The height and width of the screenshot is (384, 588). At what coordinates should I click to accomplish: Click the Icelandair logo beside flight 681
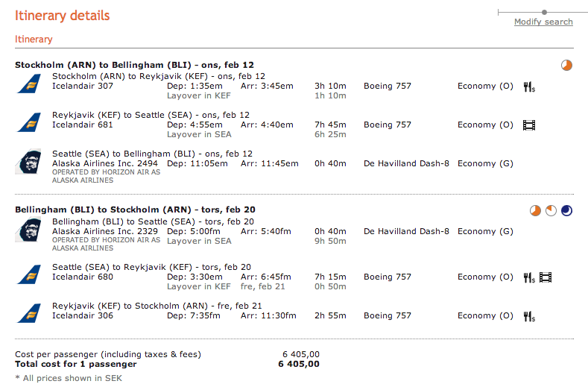tap(29, 123)
